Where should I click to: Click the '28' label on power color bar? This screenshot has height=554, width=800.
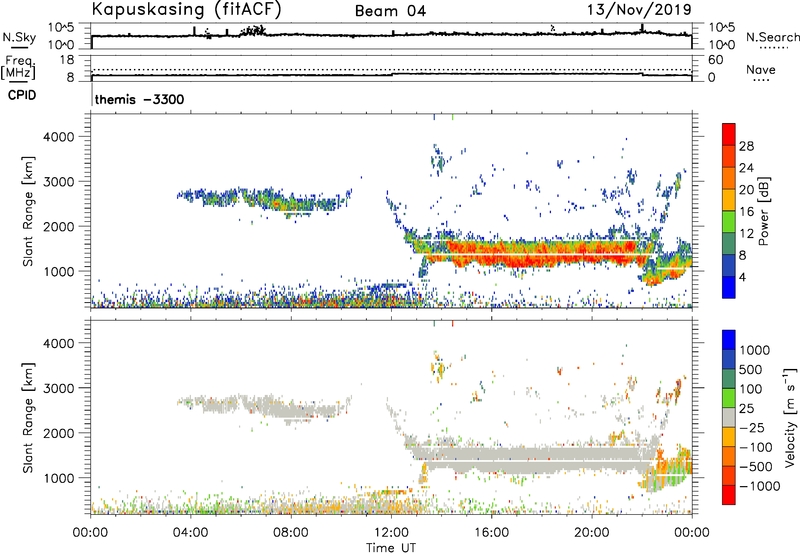pos(746,146)
